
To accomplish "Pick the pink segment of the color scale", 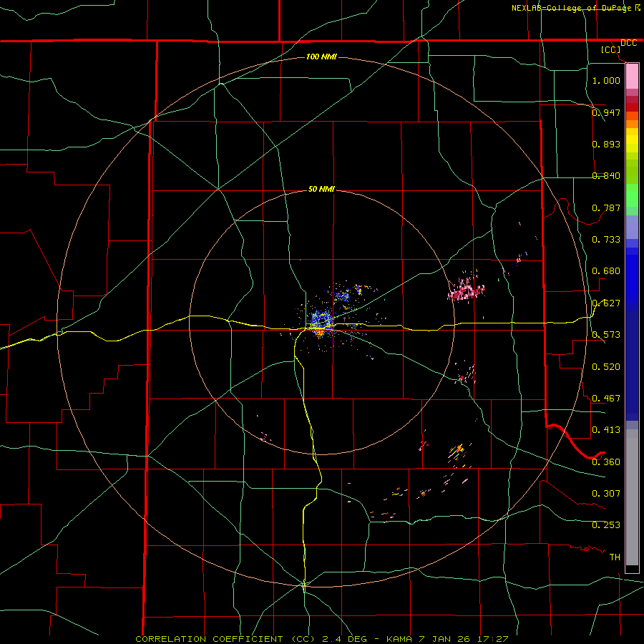I will tap(632, 77).
